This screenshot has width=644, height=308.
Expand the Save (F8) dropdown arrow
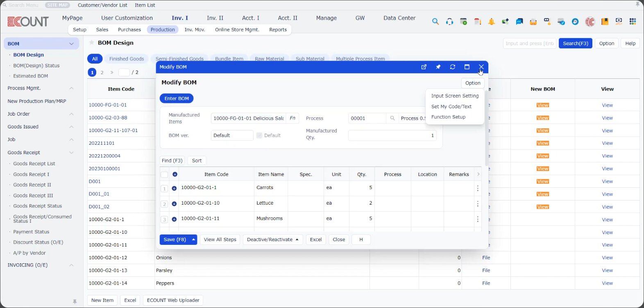(x=193, y=240)
